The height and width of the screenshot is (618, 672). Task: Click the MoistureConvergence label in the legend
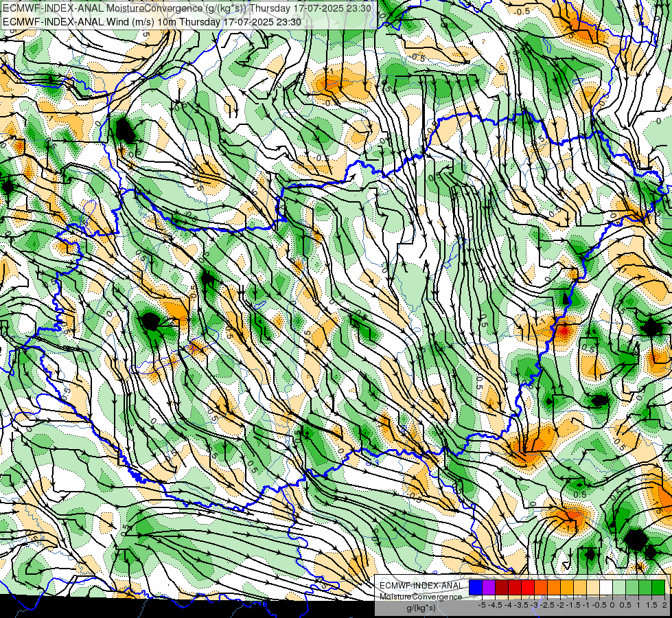421,597
